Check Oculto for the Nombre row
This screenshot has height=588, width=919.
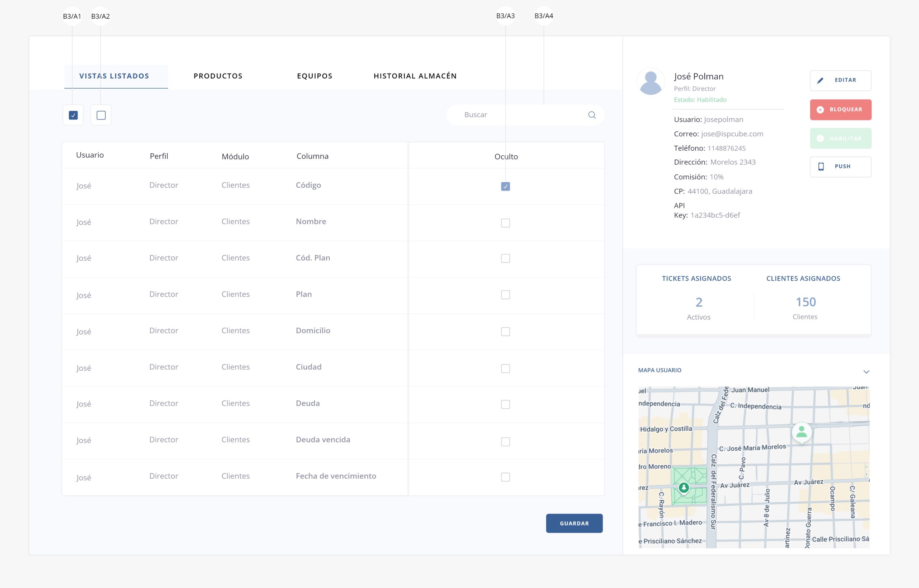(505, 223)
